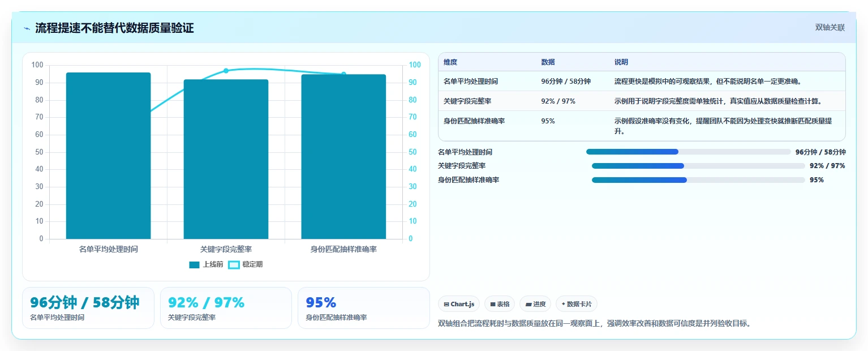This screenshot has height=351, width=868.
Task: Click the description starting 流程更快是模拟中的可观察结果
Action: [708, 82]
